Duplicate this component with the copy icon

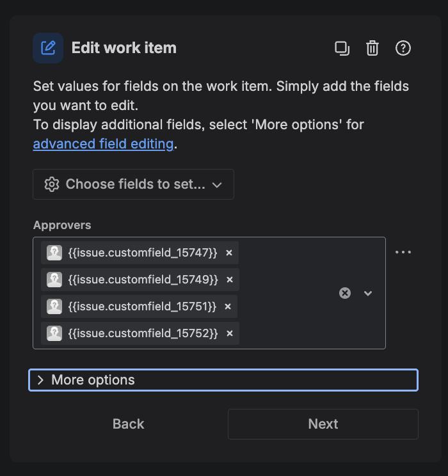point(342,48)
